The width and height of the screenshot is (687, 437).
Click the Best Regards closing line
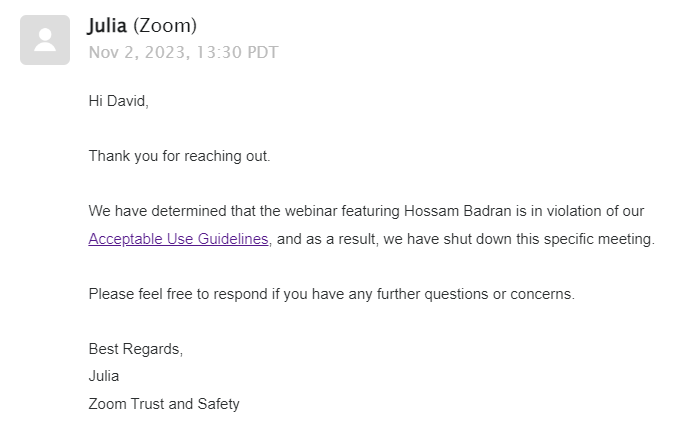(x=136, y=349)
